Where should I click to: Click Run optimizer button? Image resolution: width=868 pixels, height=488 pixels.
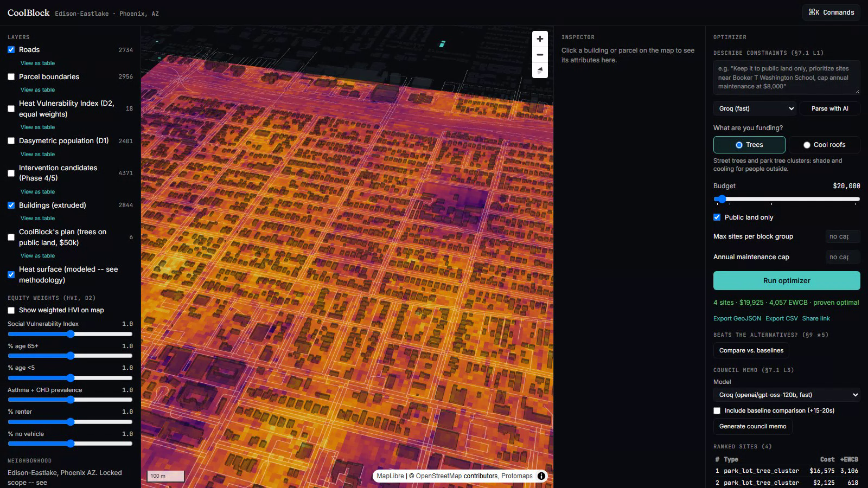[x=787, y=280]
